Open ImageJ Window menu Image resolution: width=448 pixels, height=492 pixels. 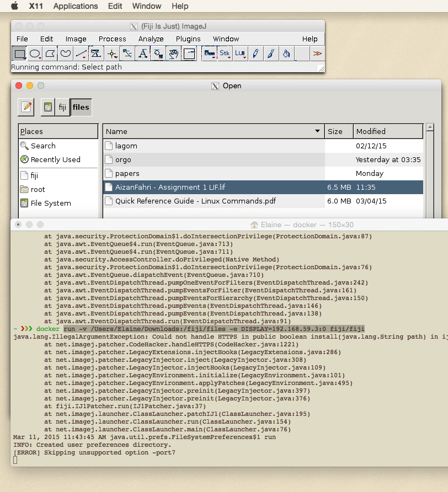(226, 39)
